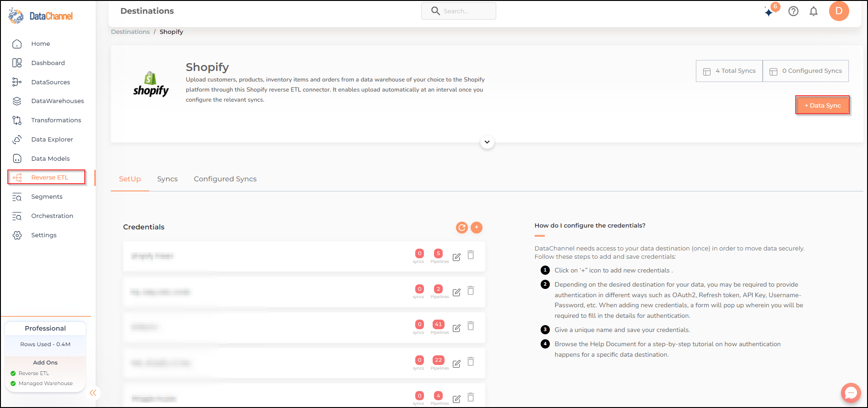
Task: Click the Managed Warehouse add-on
Action: click(x=45, y=384)
